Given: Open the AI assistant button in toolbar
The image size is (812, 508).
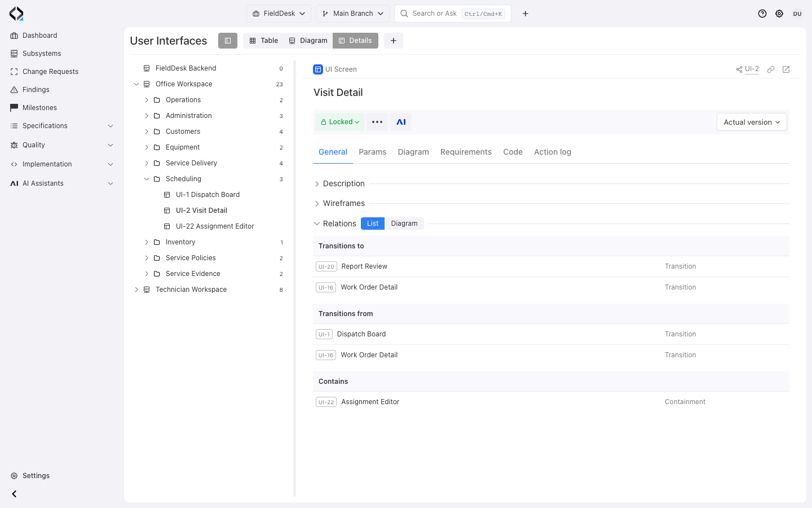Looking at the screenshot, I should point(401,122).
